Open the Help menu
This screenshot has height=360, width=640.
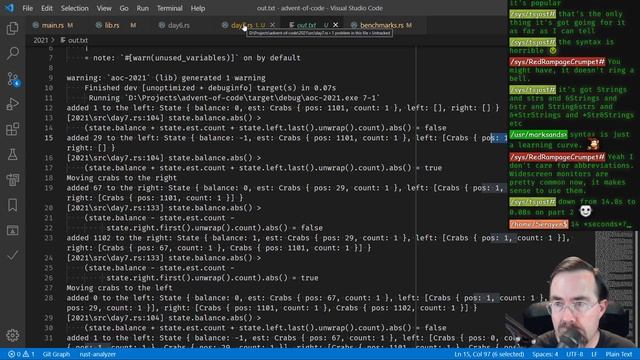198,8
